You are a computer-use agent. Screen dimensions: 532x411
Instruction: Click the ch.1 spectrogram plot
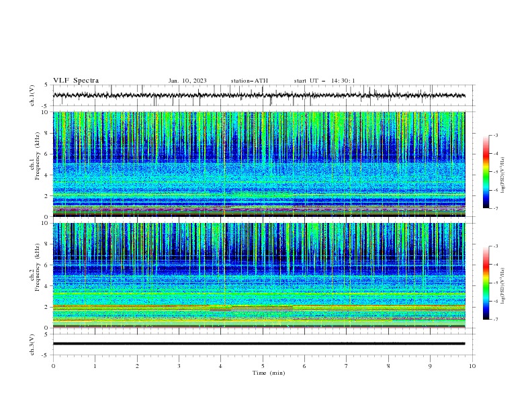(259, 164)
